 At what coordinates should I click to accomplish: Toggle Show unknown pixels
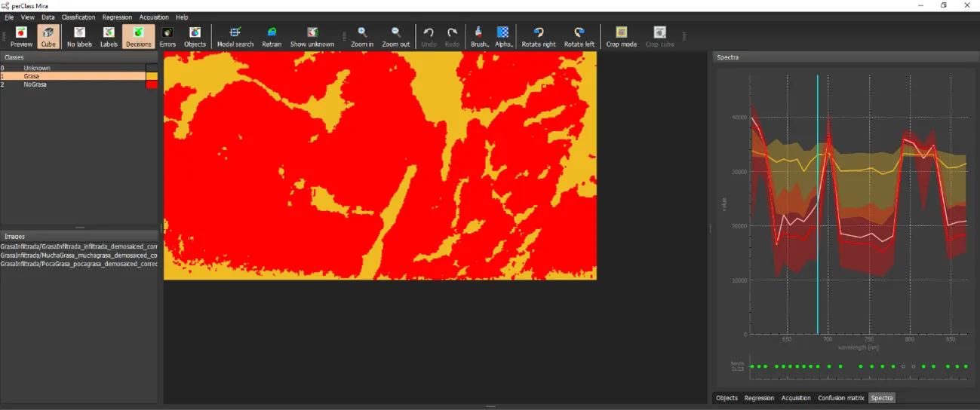pos(312,36)
